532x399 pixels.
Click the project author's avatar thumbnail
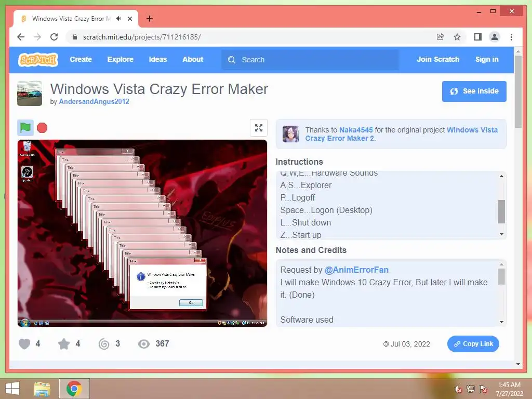pyautogui.click(x=30, y=94)
